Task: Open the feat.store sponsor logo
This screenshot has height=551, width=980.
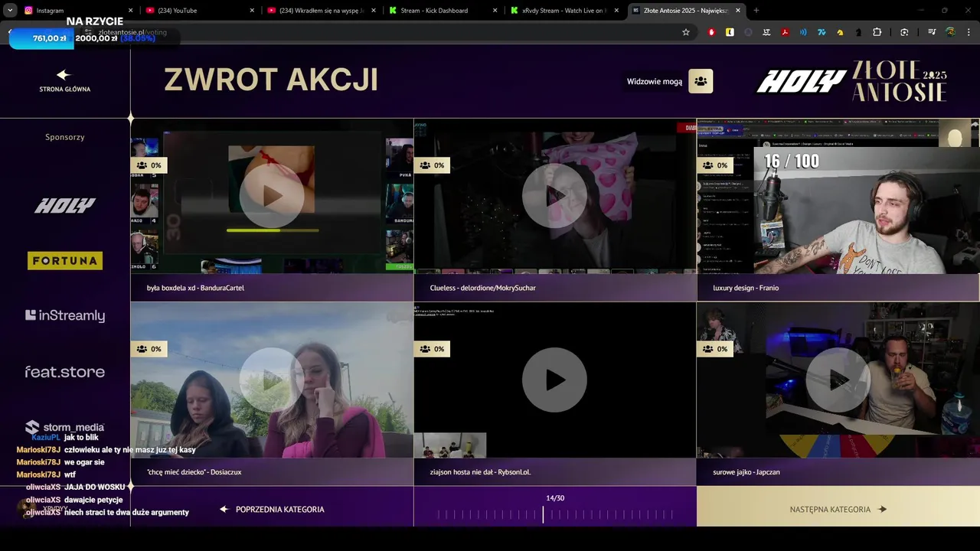Action: [65, 372]
